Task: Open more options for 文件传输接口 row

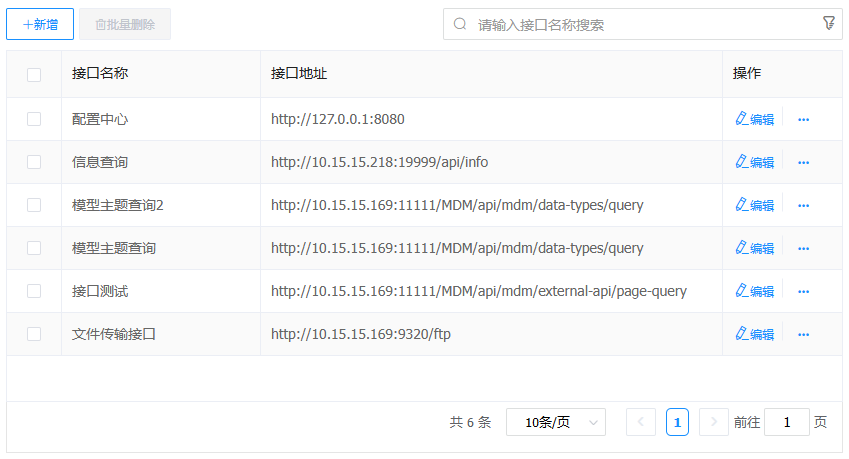Action: [803, 334]
